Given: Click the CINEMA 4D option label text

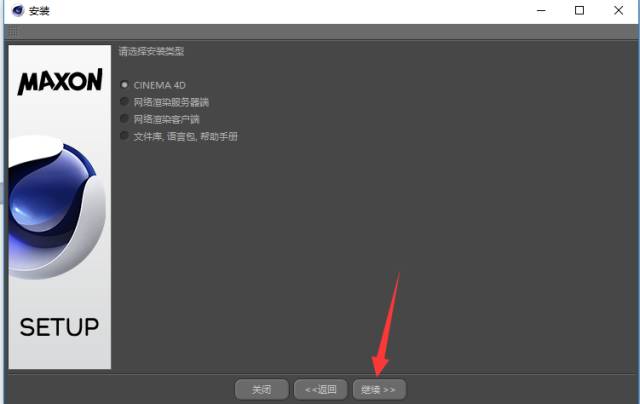Looking at the screenshot, I should 160,85.
